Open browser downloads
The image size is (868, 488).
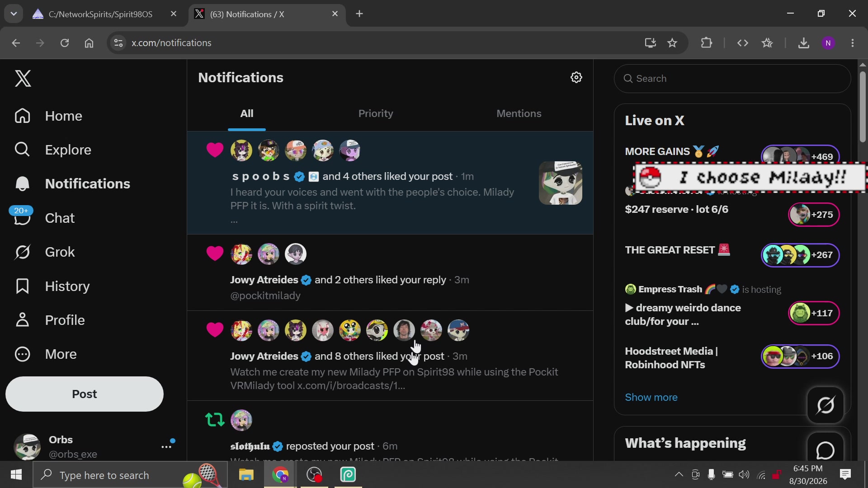click(803, 43)
